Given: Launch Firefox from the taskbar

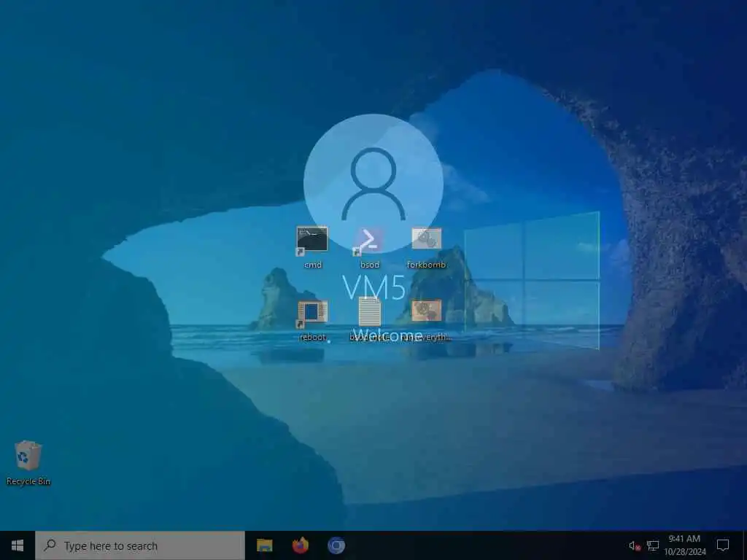Looking at the screenshot, I should pyautogui.click(x=300, y=545).
